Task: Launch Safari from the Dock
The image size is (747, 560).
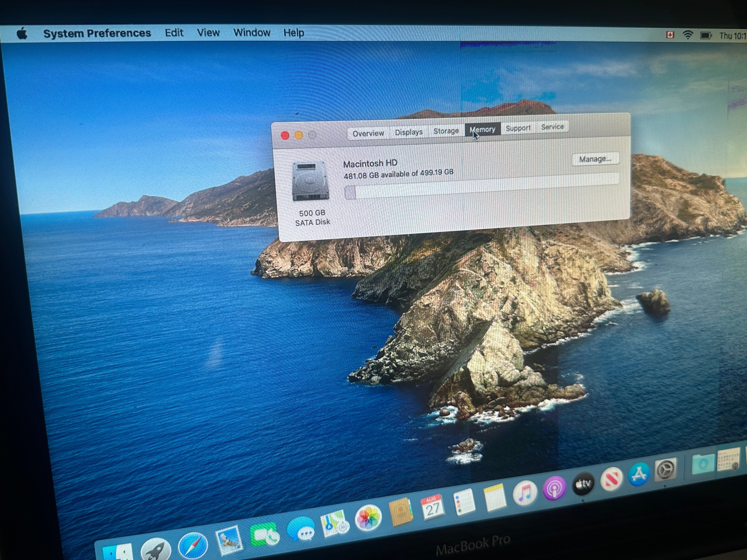Action: pyautogui.click(x=193, y=546)
